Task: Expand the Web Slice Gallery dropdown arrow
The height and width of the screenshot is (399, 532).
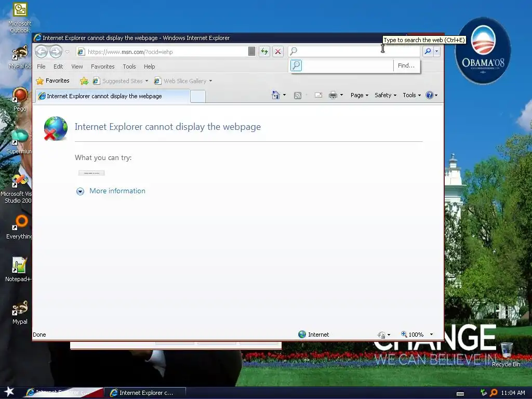Action: click(x=211, y=81)
